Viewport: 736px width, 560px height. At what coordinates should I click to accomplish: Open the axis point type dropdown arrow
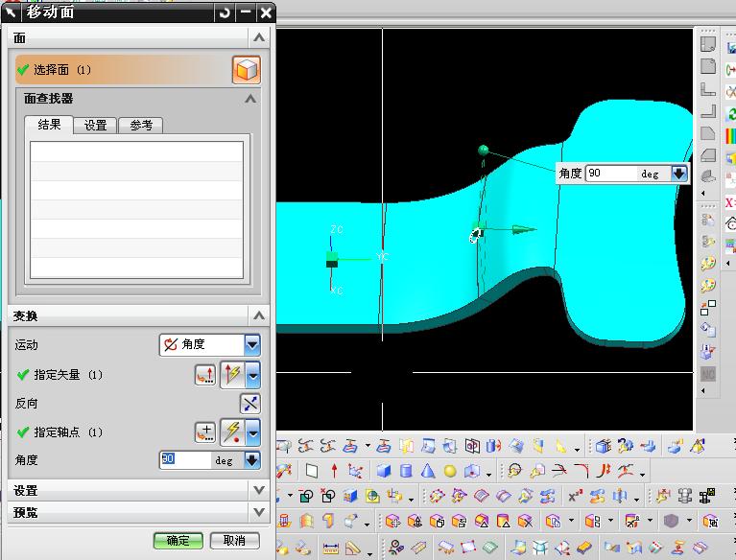253,432
